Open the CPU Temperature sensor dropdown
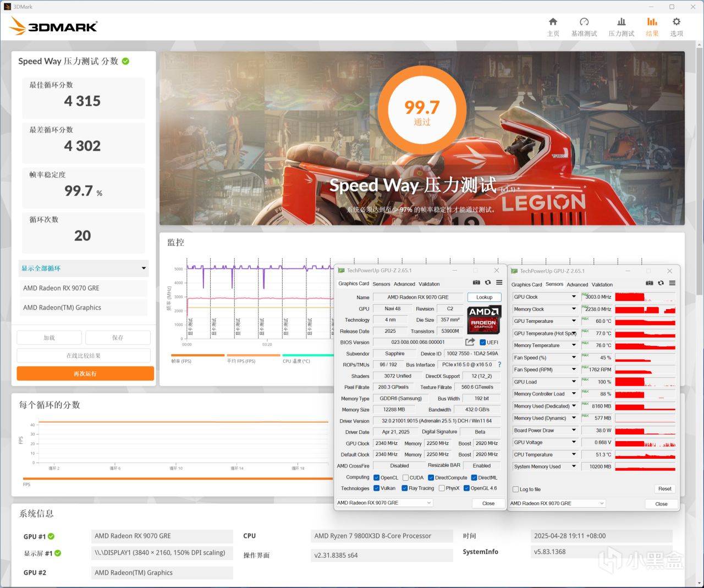 (574, 454)
